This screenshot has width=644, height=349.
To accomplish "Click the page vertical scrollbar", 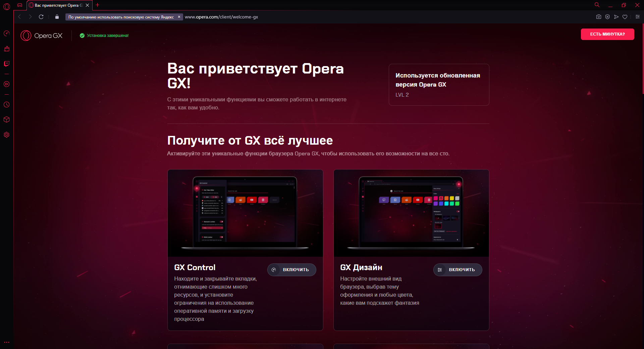I will coord(643,59).
